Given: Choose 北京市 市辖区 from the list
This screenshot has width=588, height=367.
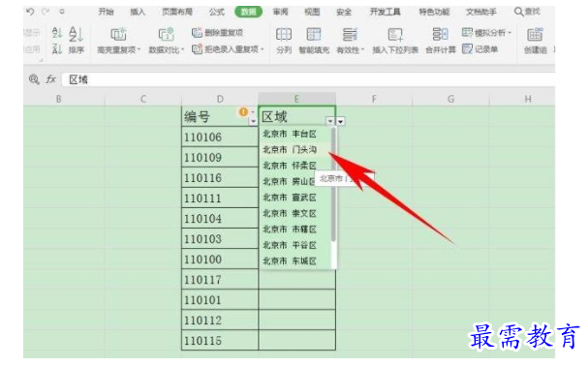Looking at the screenshot, I should tap(290, 229).
